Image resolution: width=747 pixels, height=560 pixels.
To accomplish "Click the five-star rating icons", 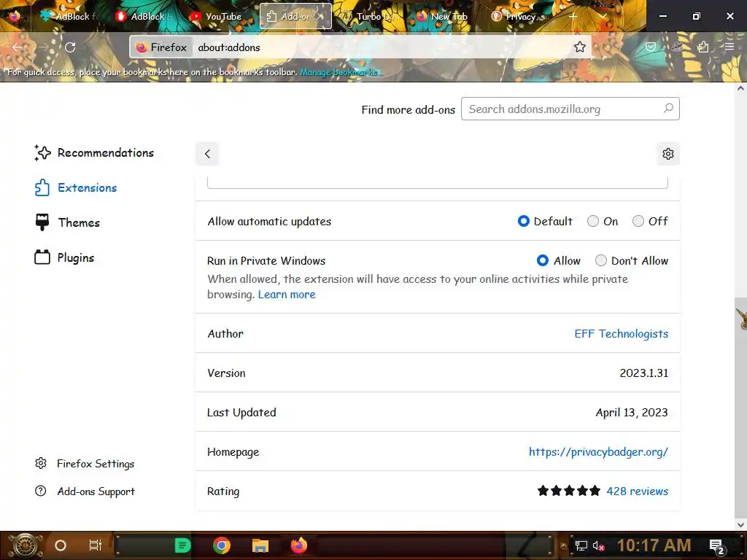I will click(569, 491).
